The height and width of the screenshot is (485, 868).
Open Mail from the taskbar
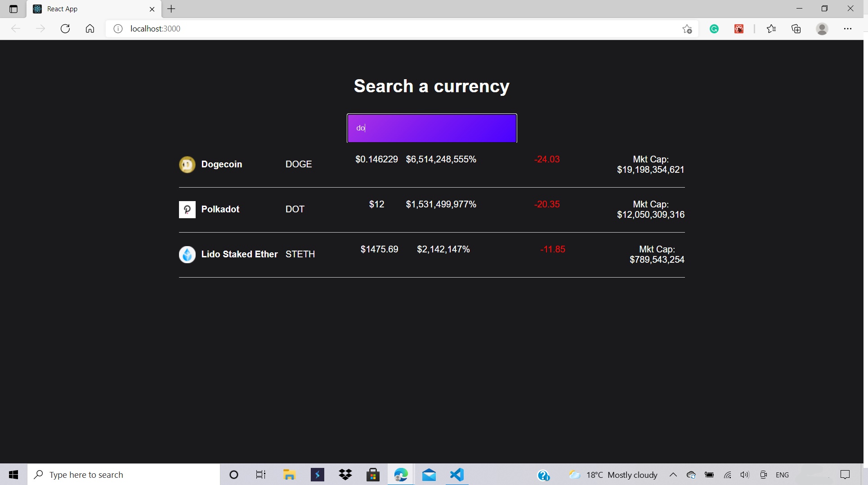429,474
